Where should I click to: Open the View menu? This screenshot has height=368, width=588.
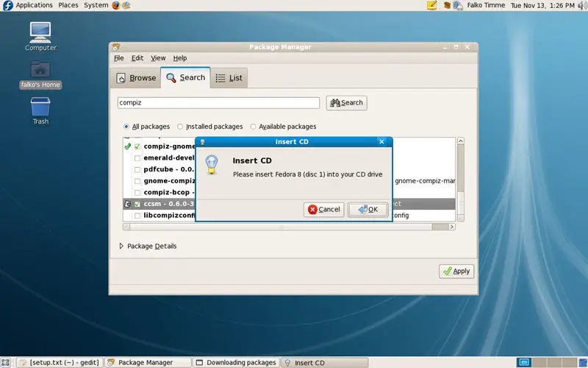pyautogui.click(x=158, y=58)
